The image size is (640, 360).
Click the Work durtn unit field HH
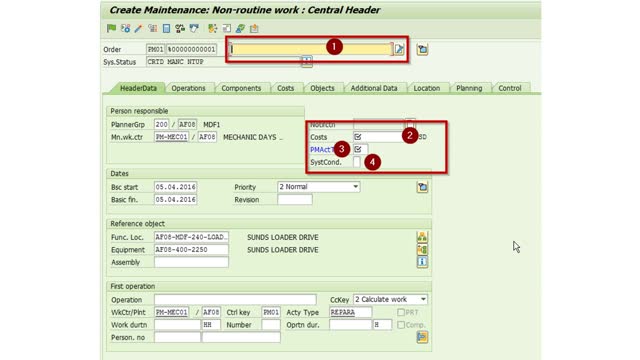tap(211, 325)
